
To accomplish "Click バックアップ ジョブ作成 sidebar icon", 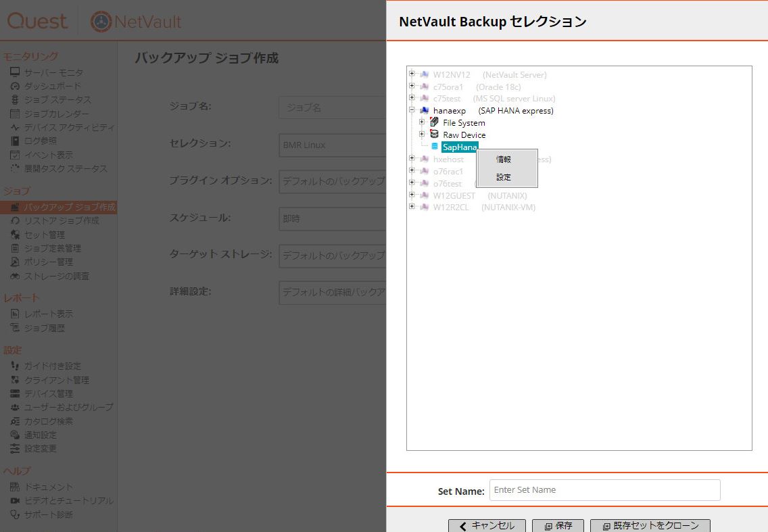I will tap(15, 208).
